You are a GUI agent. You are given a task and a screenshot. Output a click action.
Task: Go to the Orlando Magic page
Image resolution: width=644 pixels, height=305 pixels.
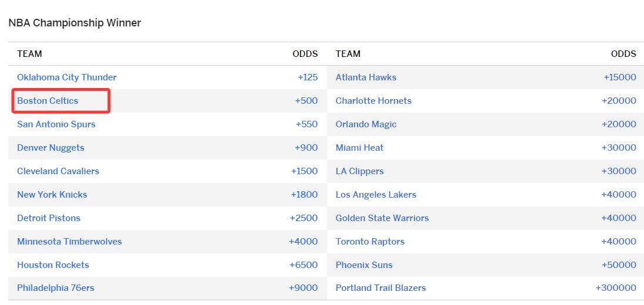point(366,124)
